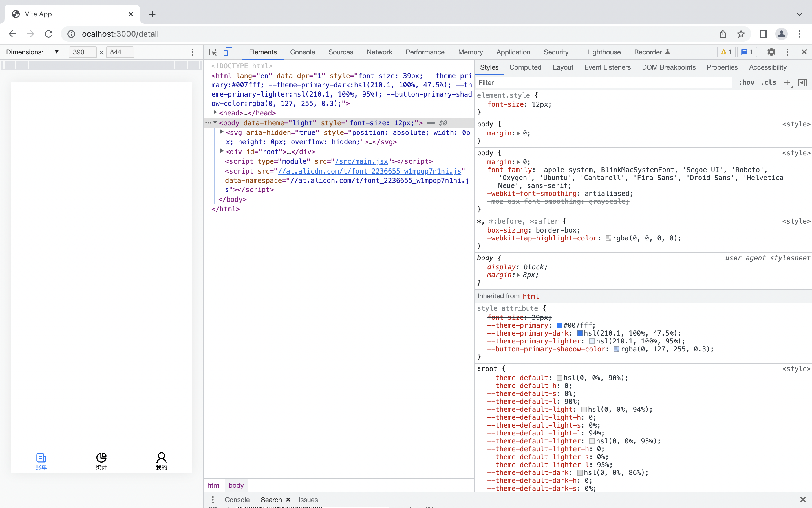Click the browser back arrow
This screenshot has height=508, width=812.
tap(12, 34)
